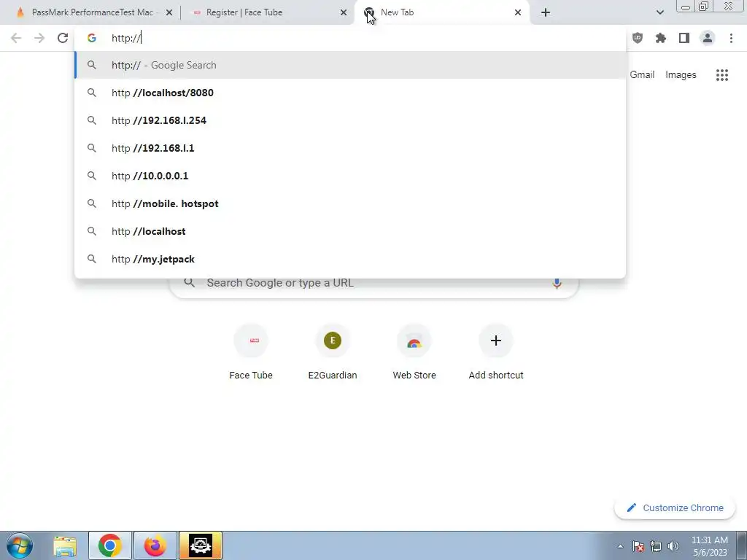Close the New Tab tab
747x560 pixels.
(518, 12)
